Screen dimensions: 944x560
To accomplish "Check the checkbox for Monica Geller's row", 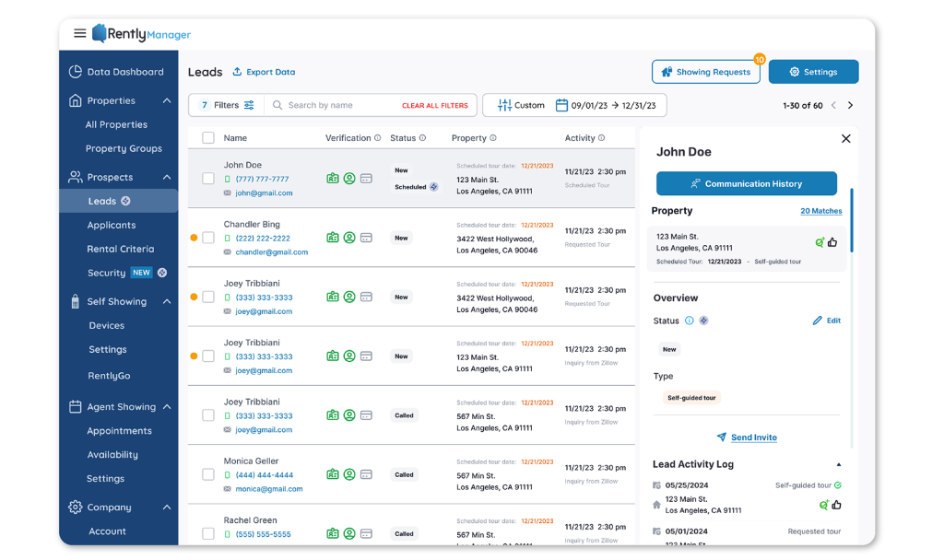I will 208,473.
